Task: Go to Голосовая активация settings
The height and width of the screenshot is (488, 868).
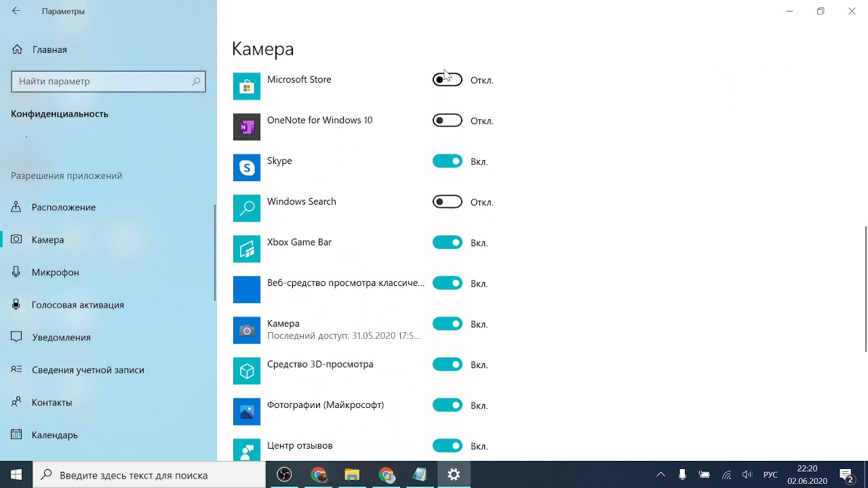Action: coord(107,305)
